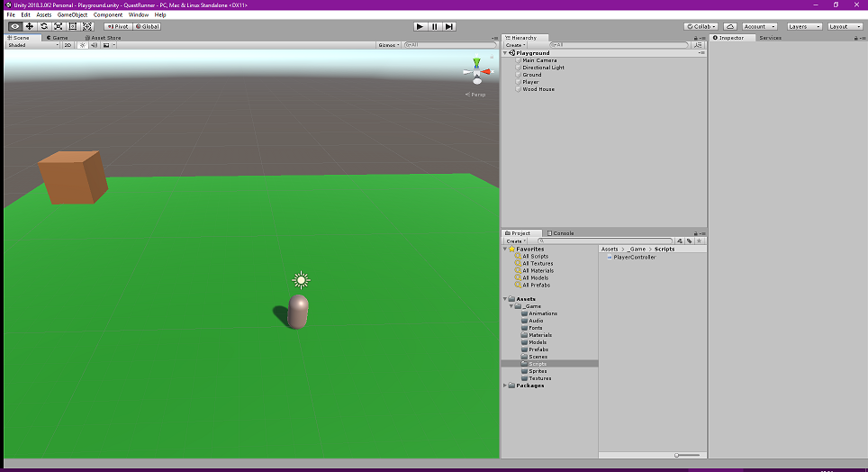Toggle scene lighting sun icon
This screenshot has width=868, height=472.
(82, 45)
